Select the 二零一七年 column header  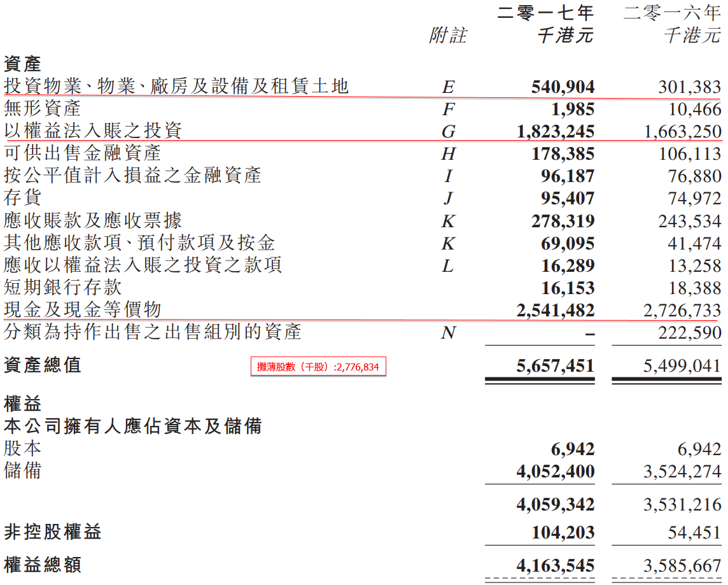tap(545, 13)
